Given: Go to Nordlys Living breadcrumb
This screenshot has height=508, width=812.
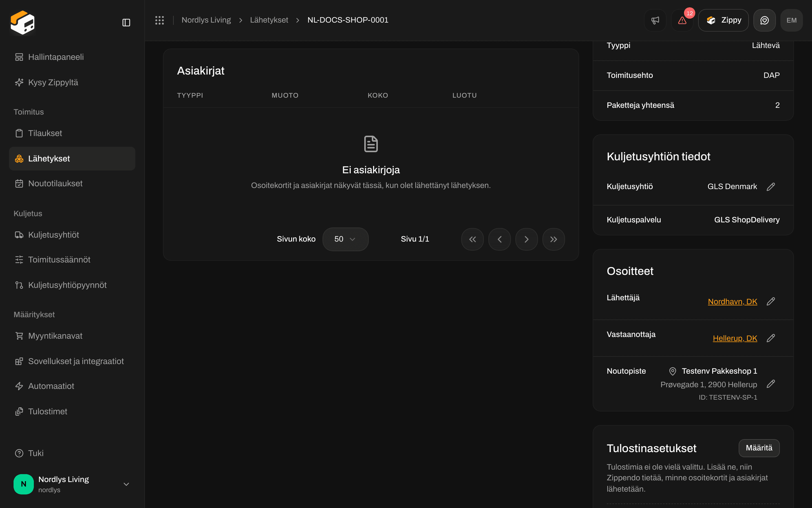Looking at the screenshot, I should (206, 20).
